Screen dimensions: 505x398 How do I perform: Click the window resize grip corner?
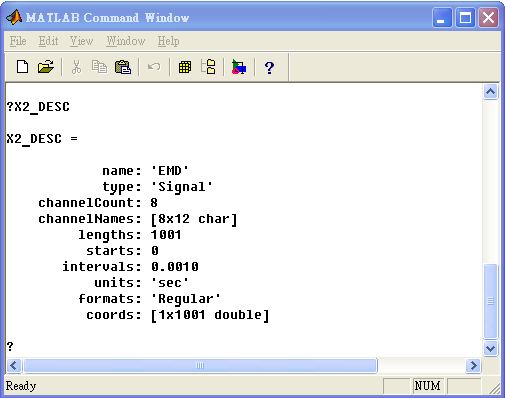point(494,388)
